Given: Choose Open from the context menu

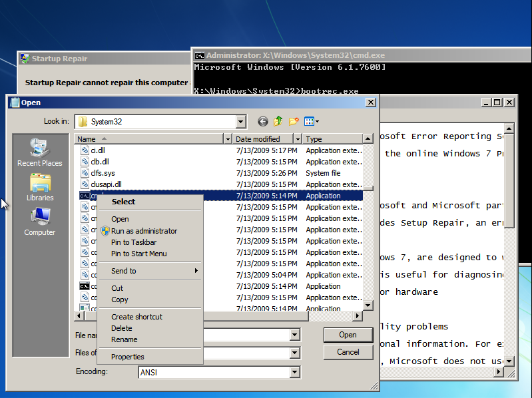Looking at the screenshot, I should pos(150,219).
